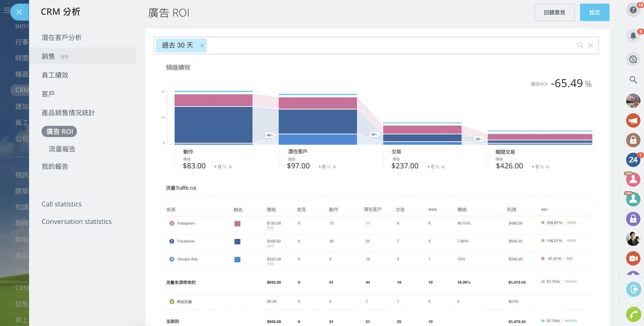Screen dimensions: 644x326
Task: Open the blue 24 support chat
Action: 633,160
